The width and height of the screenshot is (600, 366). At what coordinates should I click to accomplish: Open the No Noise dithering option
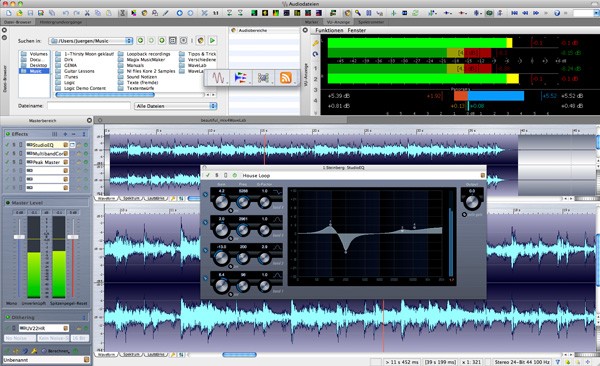coord(20,338)
